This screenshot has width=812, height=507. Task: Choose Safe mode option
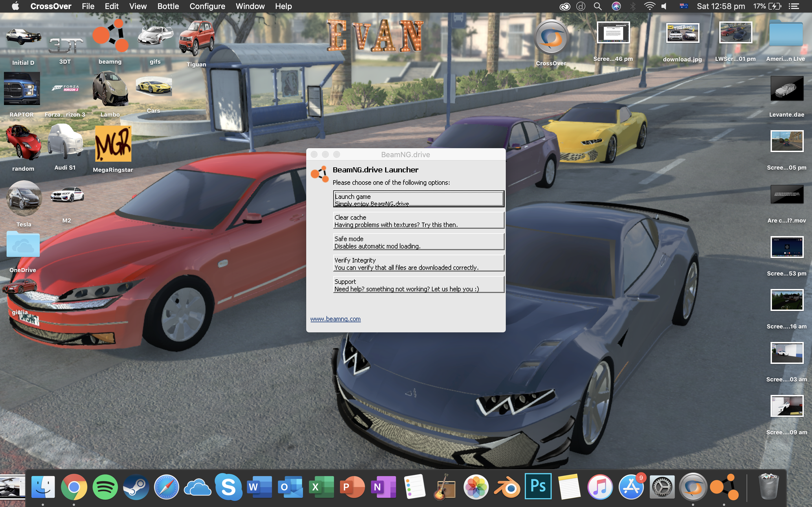click(418, 242)
